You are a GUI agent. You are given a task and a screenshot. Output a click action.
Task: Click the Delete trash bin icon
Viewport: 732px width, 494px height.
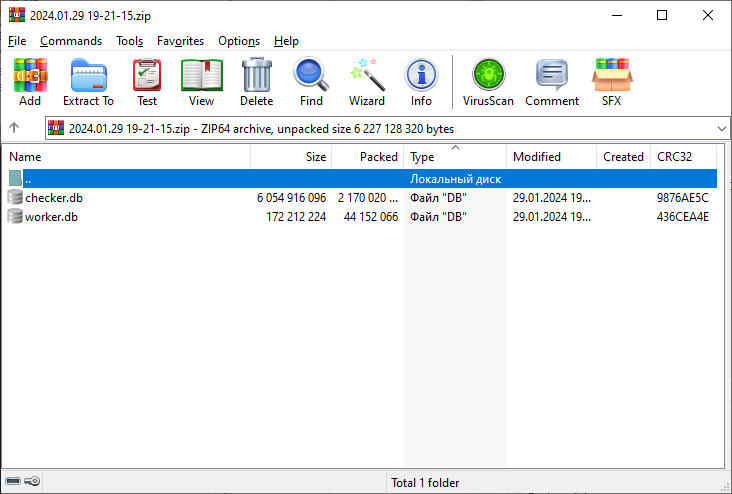[x=257, y=75]
